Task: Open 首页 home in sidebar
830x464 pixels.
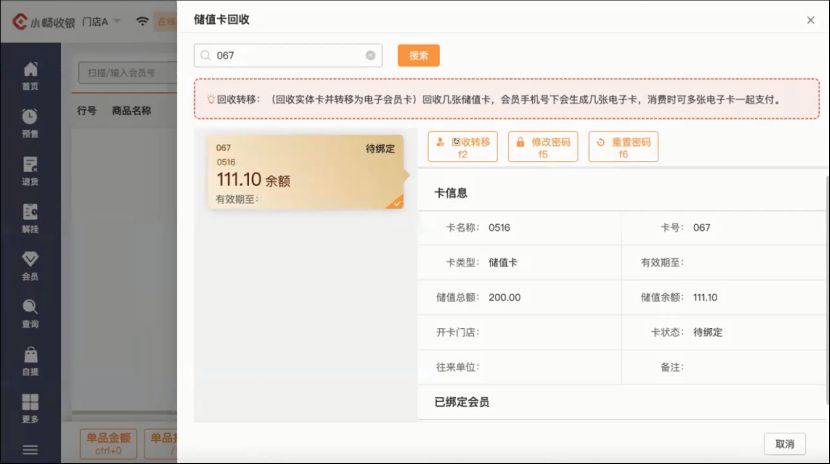Action: tap(30, 75)
